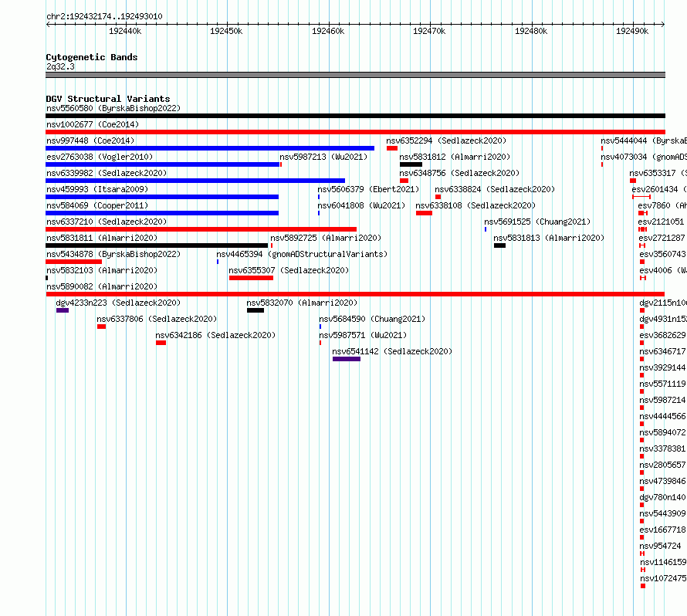687x616 pixels.
Task: Click the nsv6352294 red variant bar
Action: [x=392, y=148]
